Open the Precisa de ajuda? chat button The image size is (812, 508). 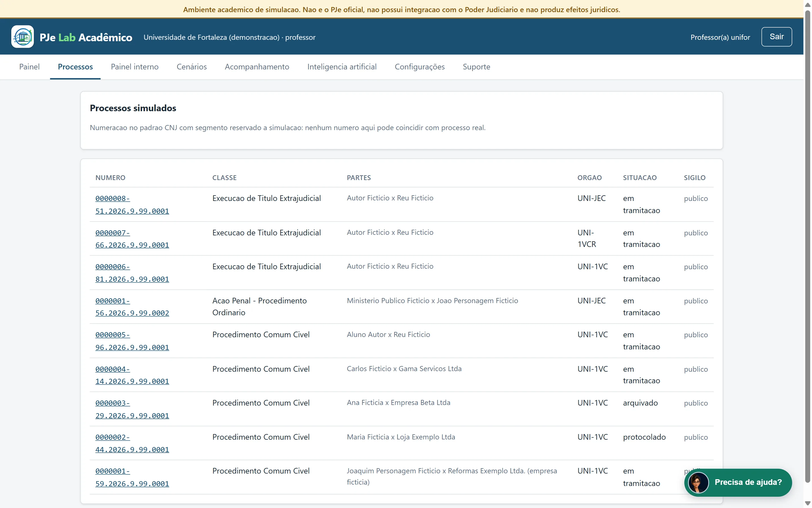738,483
